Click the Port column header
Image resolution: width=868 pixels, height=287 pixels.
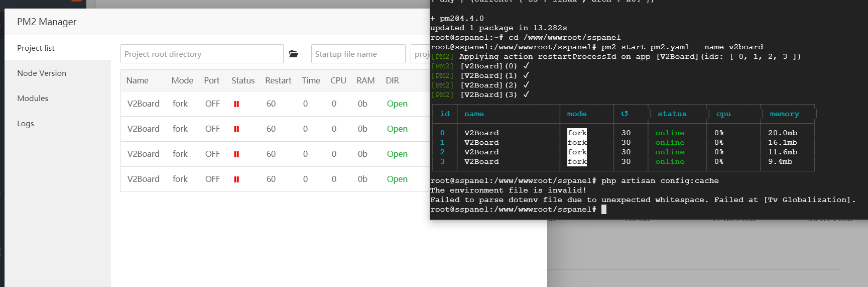[212, 80]
